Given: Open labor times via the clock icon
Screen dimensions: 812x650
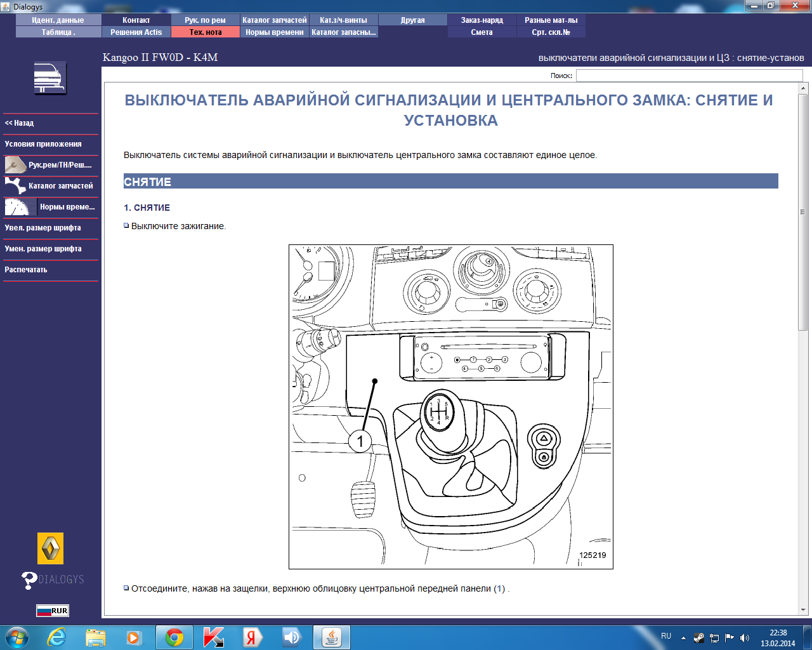Looking at the screenshot, I should [x=20, y=207].
